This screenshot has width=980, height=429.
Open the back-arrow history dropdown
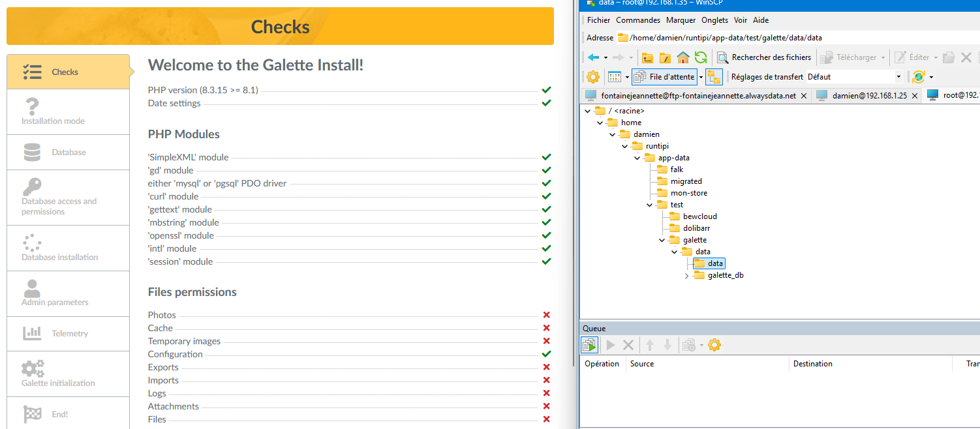point(605,57)
